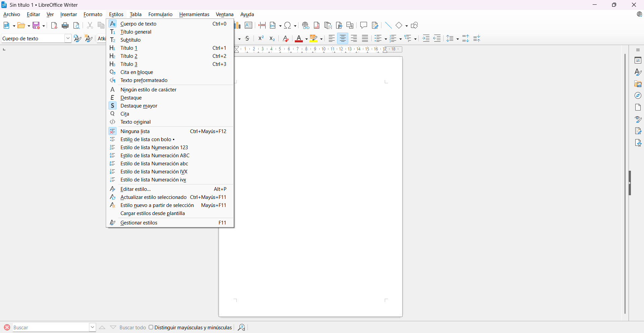
Task: Click the Insert Hyperlink icon
Action: pyautogui.click(x=306, y=26)
